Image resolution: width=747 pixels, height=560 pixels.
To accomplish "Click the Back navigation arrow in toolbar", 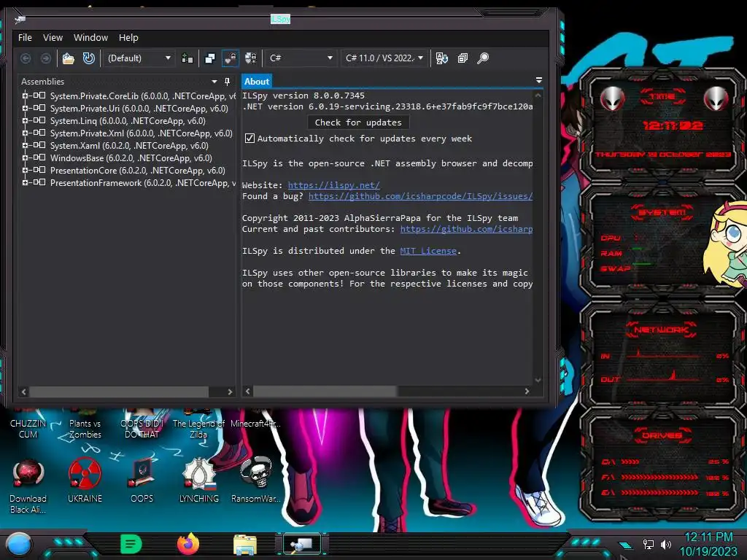I will click(x=26, y=58).
